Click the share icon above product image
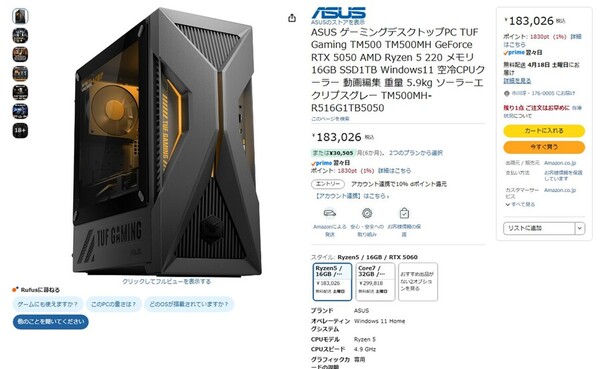This screenshot has width=600, height=369. [x=292, y=18]
